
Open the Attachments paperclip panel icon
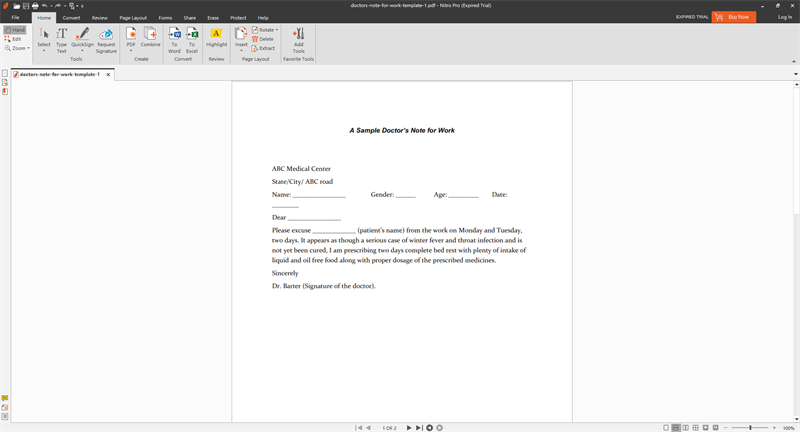coord(5,408)
